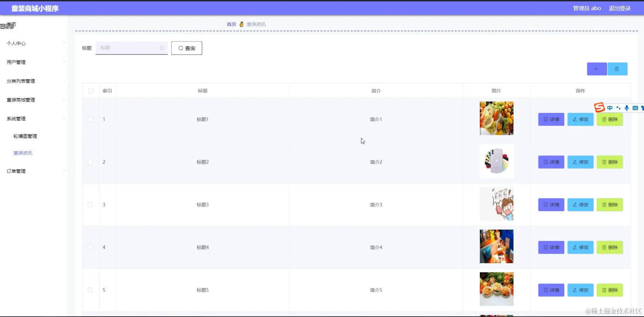Check the select-all checkbox in table header
644x317 pixels.
point(91,91)
